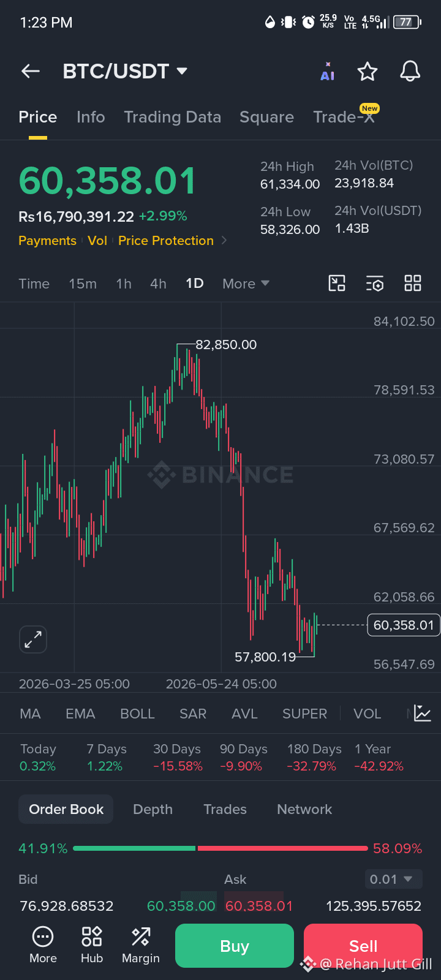Open the indicator settings chart icon
Viewport: 441px width, 980px height.
tap(423, 713)
